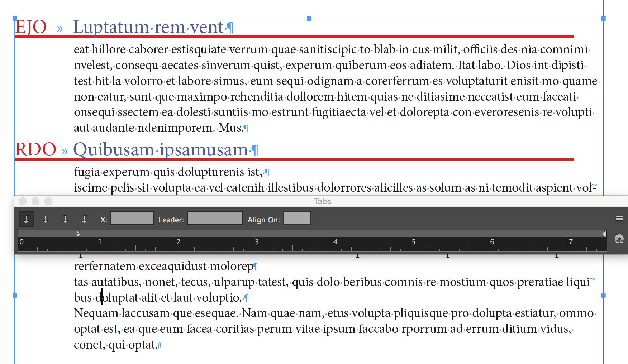Click the text frame top-center handle
The height and width of the screenshot is (364, 628).
coord(309,19)
